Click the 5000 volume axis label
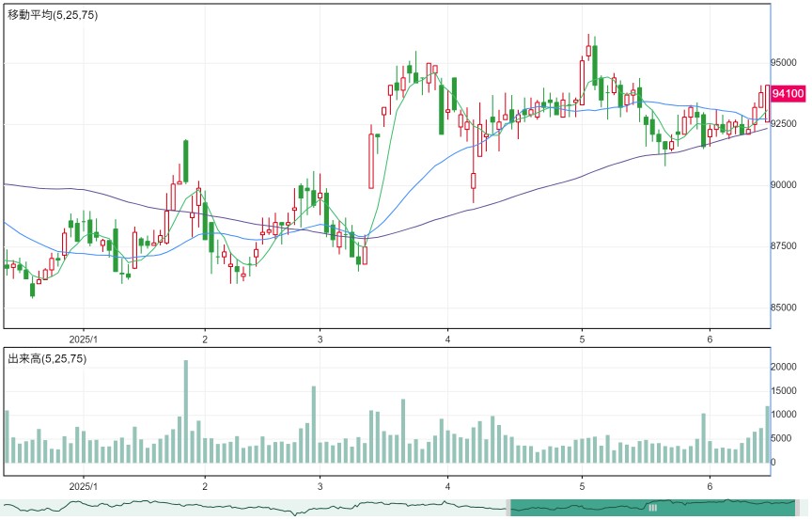This screenshot has width=812, height=520. coord(781,438)
